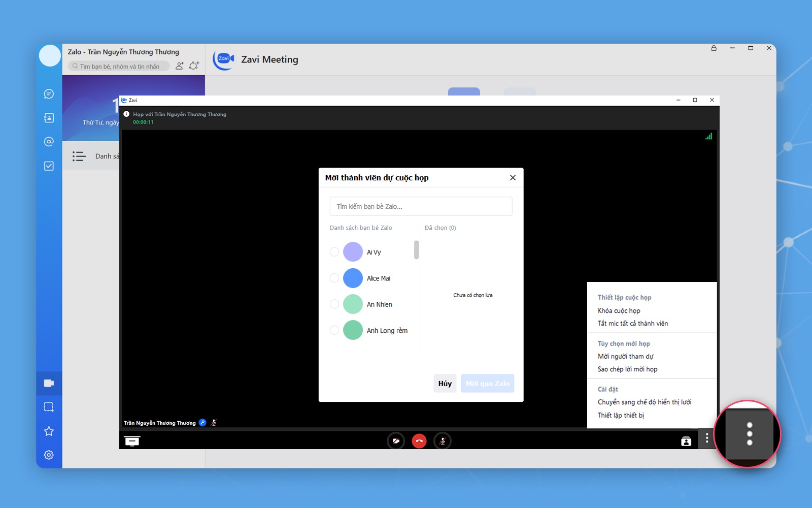
Task: Select the Ai Vy friend radio button
Action: (x=334, y=252)
